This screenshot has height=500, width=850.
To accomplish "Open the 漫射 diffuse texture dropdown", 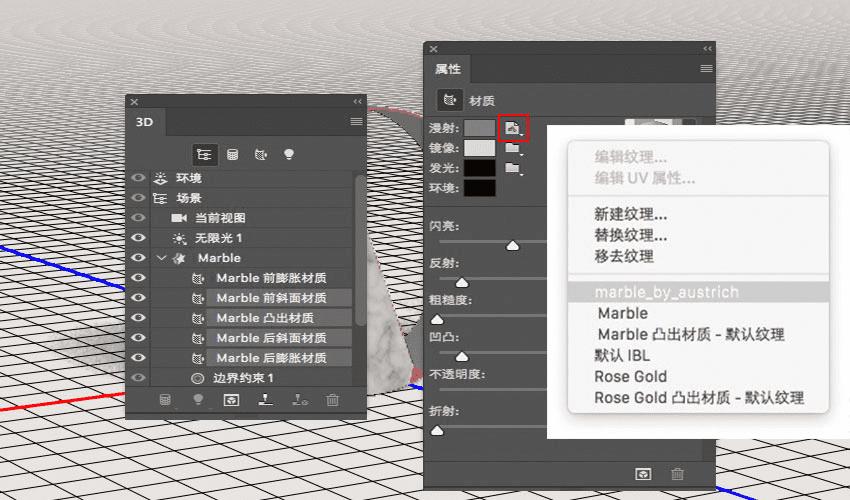I will click(513, 129).
